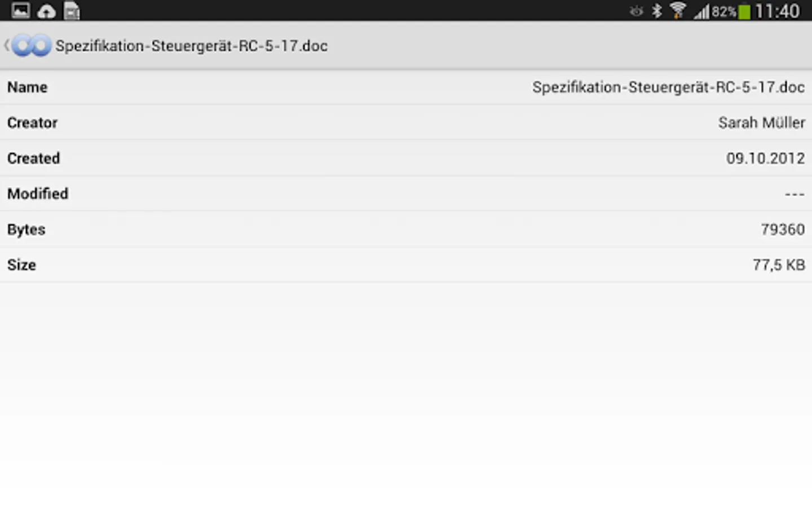
Task: Tap the file name value in Name row
Action: pyautogui.click(x=668, y=87)
